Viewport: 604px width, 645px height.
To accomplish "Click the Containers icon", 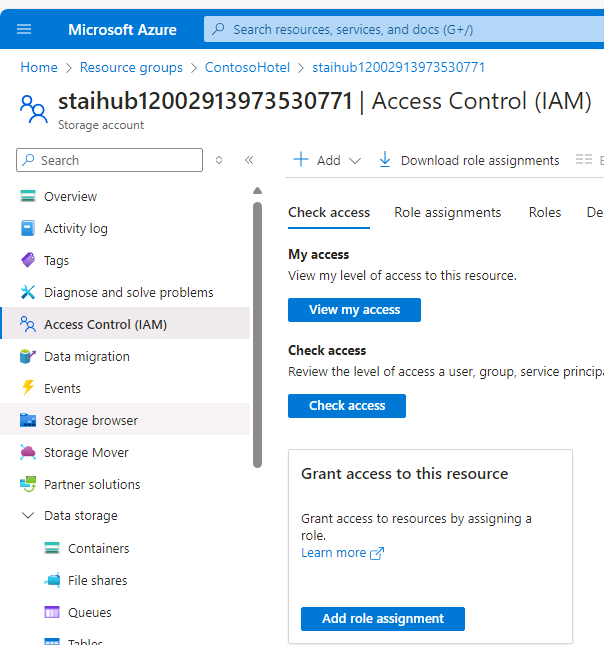I will (52, 548).
